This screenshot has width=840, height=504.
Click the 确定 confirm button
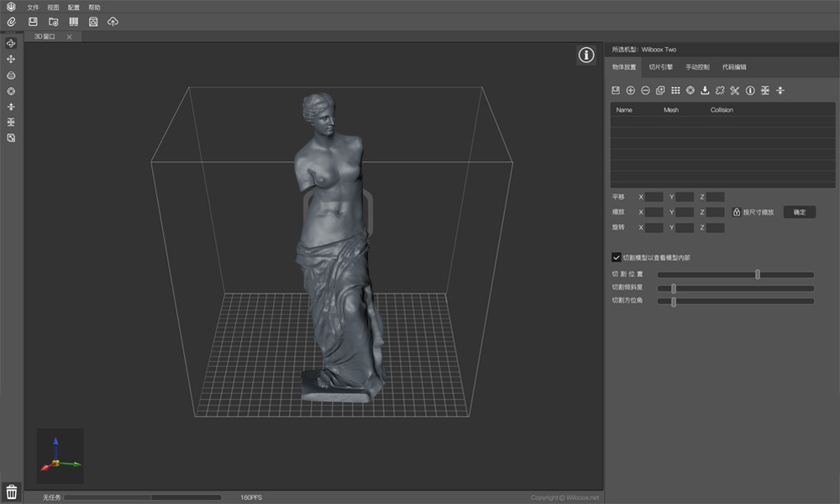800,212
